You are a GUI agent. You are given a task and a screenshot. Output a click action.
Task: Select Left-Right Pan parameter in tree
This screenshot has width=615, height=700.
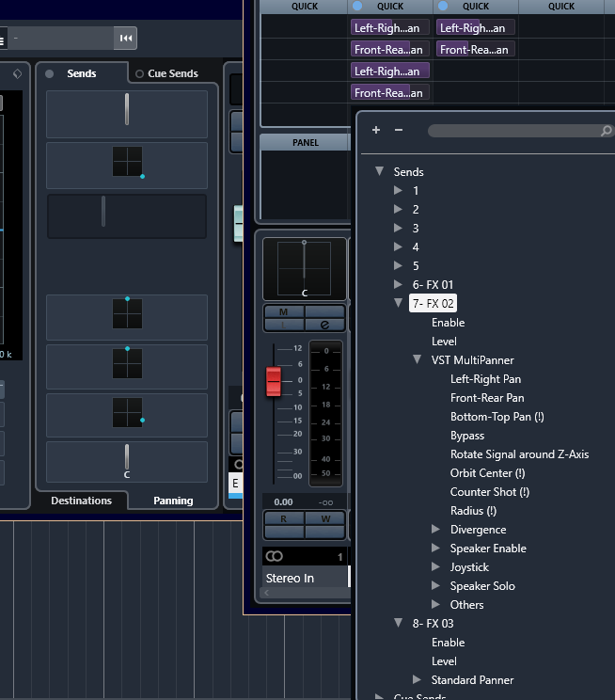[485, 379]
